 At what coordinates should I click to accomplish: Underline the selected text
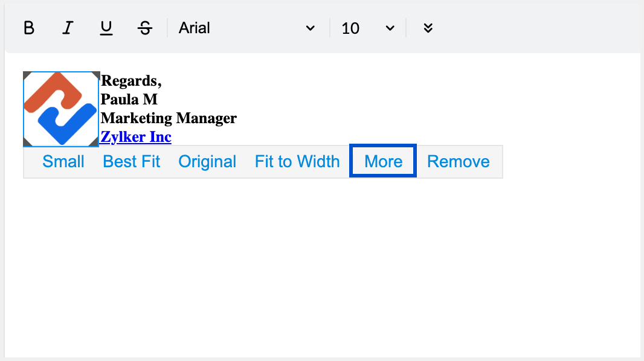coord(106,28)
